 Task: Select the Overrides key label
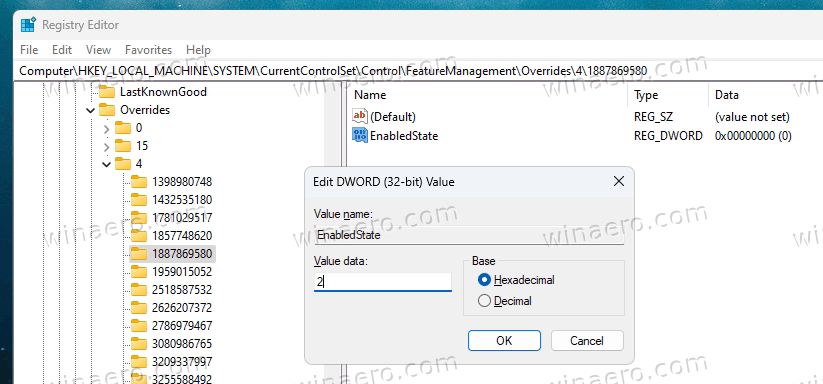coord(145,110)
